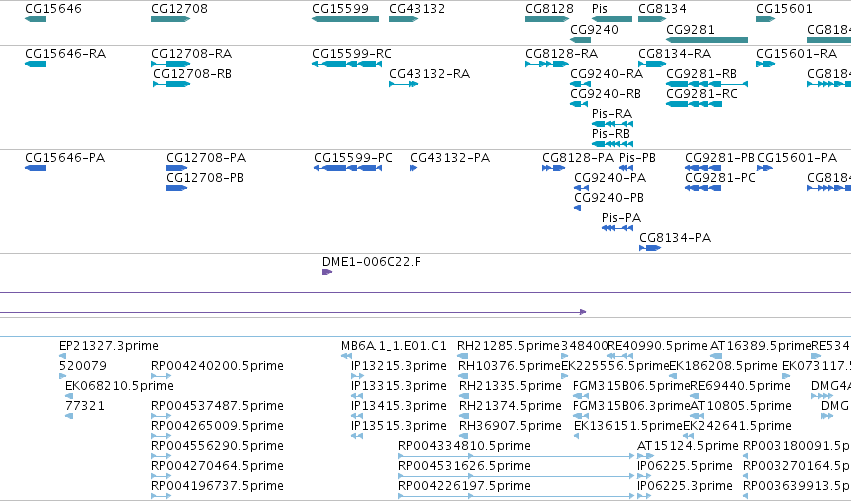Open protein CG8128-PA
This screenshot has width=851, height=501.
(x=578, y=158)
